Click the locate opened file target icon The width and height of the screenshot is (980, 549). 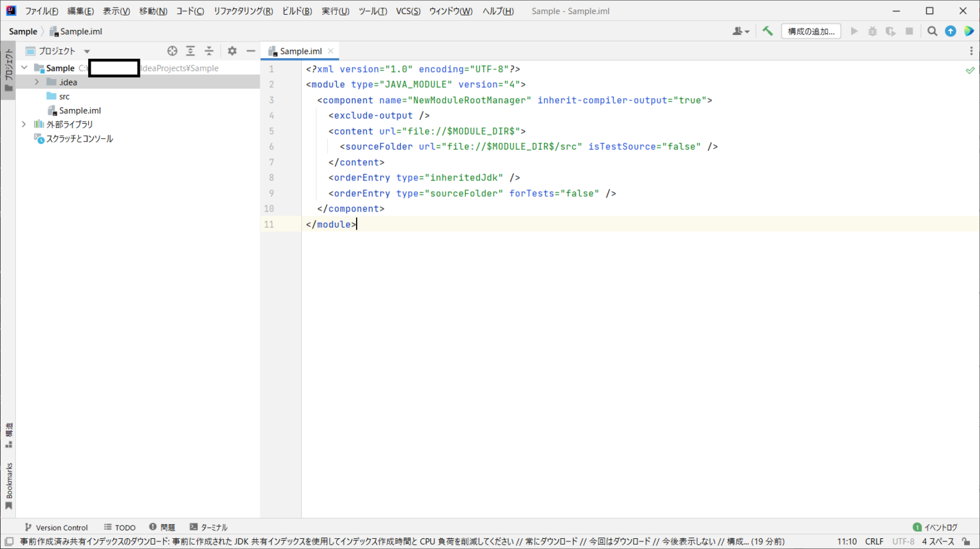(x=172, y=51)
